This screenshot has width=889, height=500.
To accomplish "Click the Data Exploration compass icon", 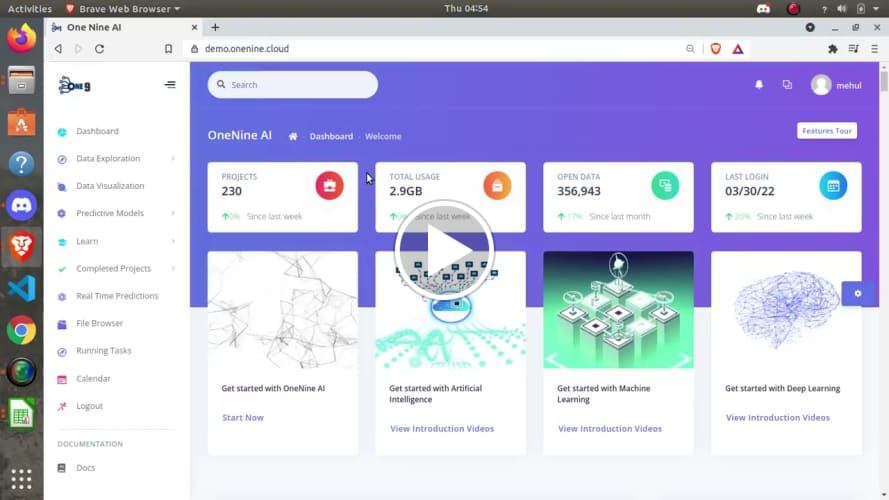I will [62, 159].
